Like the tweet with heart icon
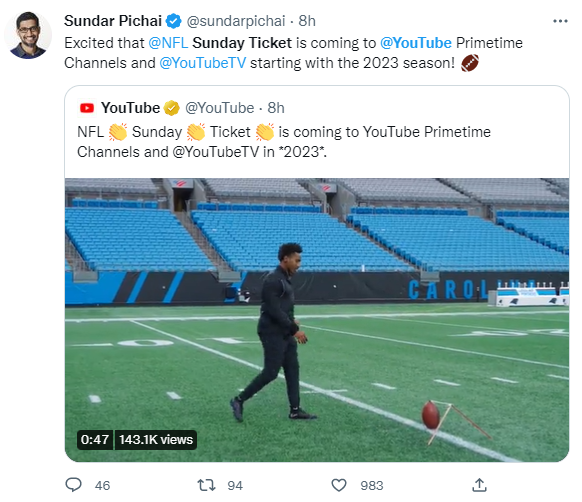Image resolution: width=582 pixels, height=502 pixels. (x=339, y=485)
